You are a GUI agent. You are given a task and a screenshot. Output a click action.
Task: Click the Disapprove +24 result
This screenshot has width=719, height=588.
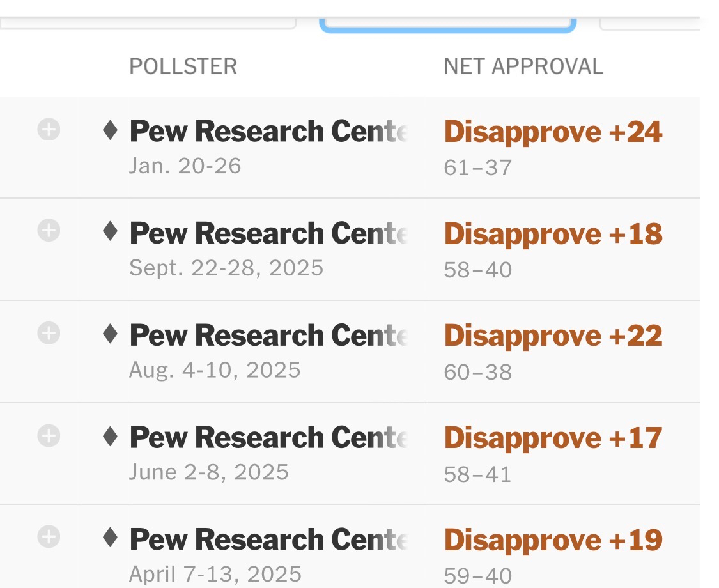(x=553, y=132)
